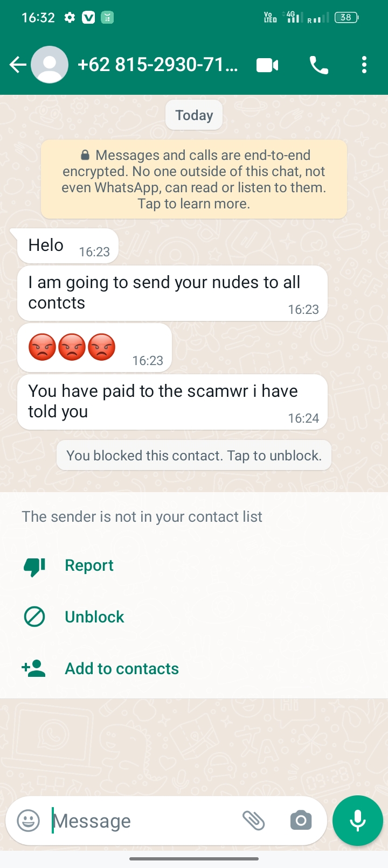Tap the encryption notice to learn more

194,179
